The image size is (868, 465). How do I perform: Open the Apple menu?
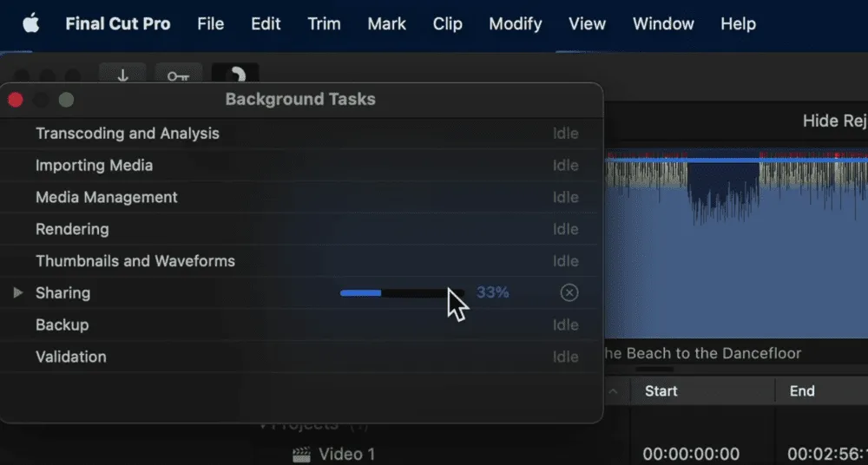(x=30, y=23)
